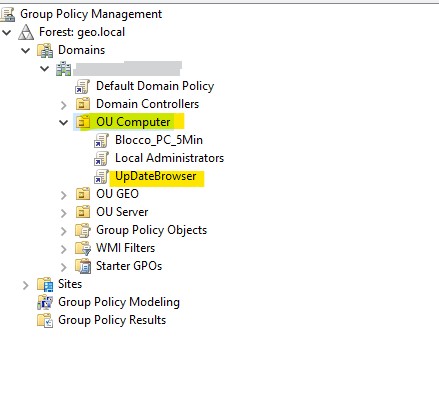The image size is (439, 395).
Task: Click the UpDateBrowser GPO link icon
Action: pyautogui.click(x=101, y=176)
